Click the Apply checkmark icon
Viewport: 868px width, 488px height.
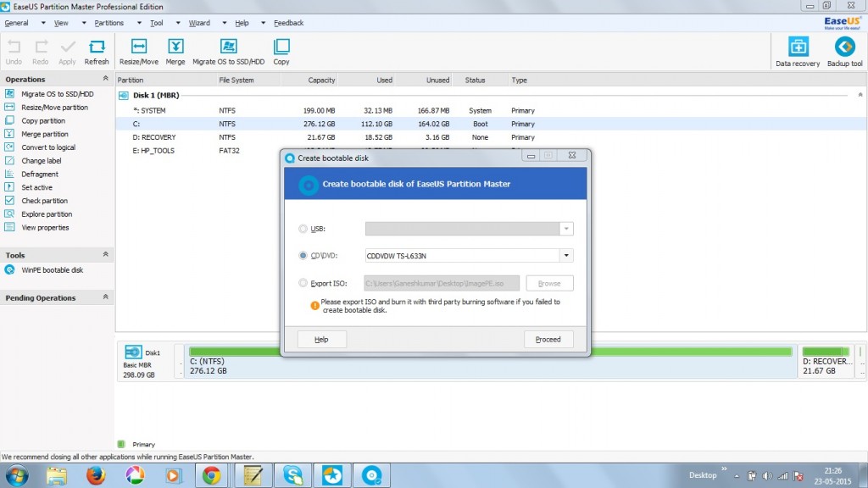68,52
